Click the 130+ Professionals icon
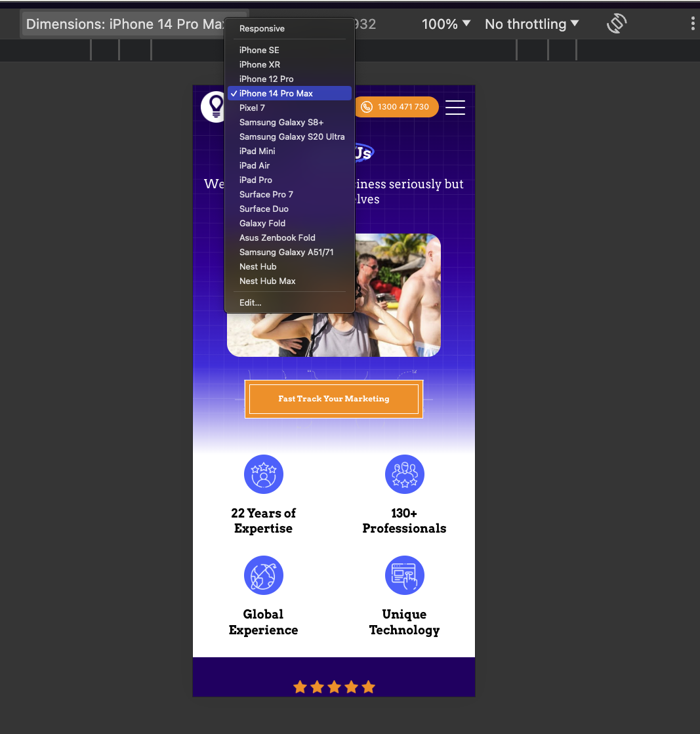Viewport: 700px width, 734px height. pyautogui.click(x=404, y=474)
